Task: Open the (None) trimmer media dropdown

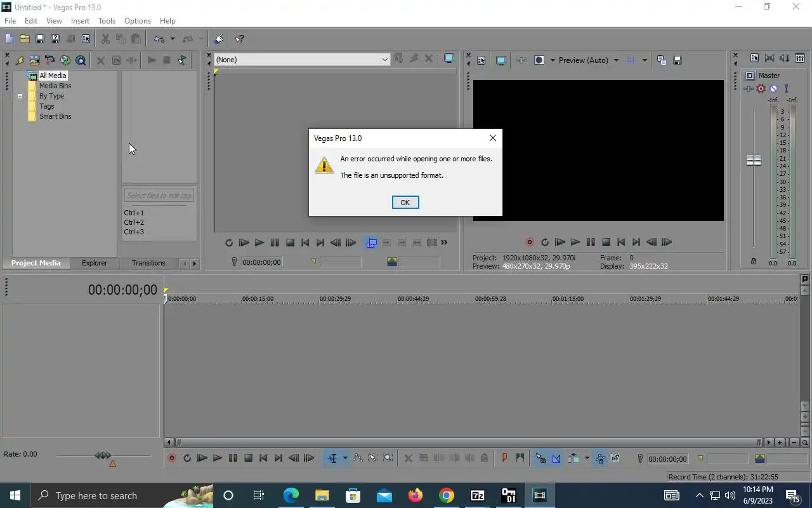Action: (384, 59)
